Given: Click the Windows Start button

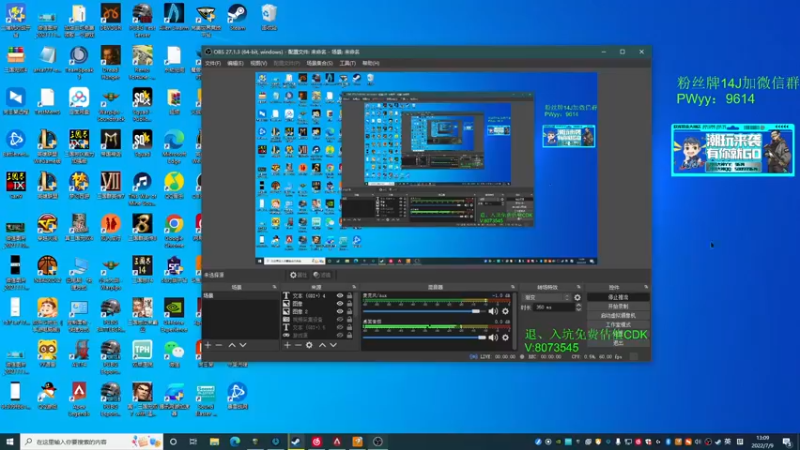Looking at the screenshot, I should [10, 441].
